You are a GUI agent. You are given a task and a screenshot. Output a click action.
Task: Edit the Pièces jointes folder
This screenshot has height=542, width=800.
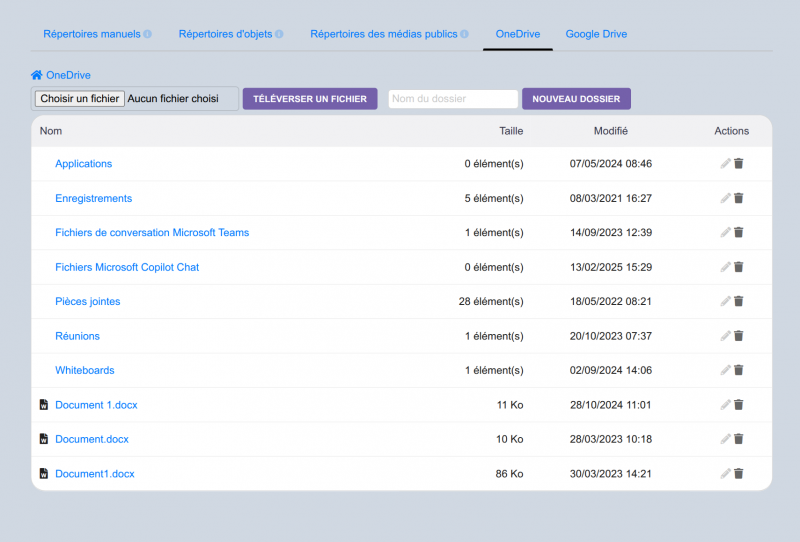725,301
